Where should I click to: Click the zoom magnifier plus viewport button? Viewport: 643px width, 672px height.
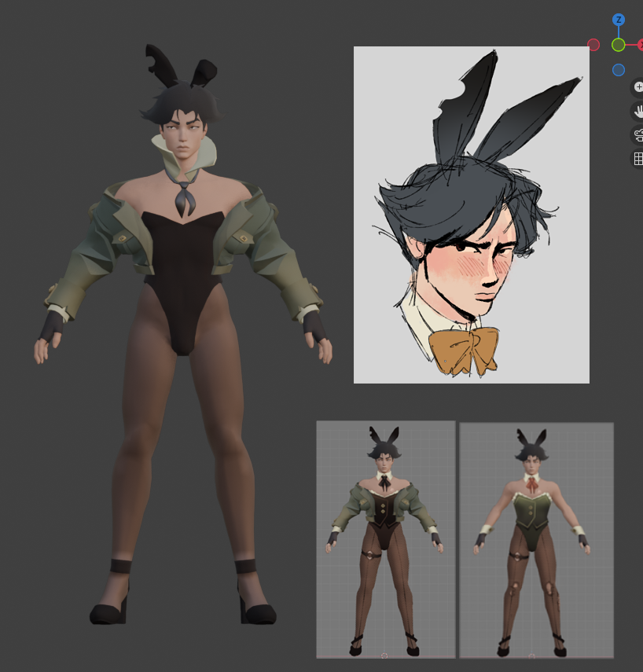tap(637, 87)
